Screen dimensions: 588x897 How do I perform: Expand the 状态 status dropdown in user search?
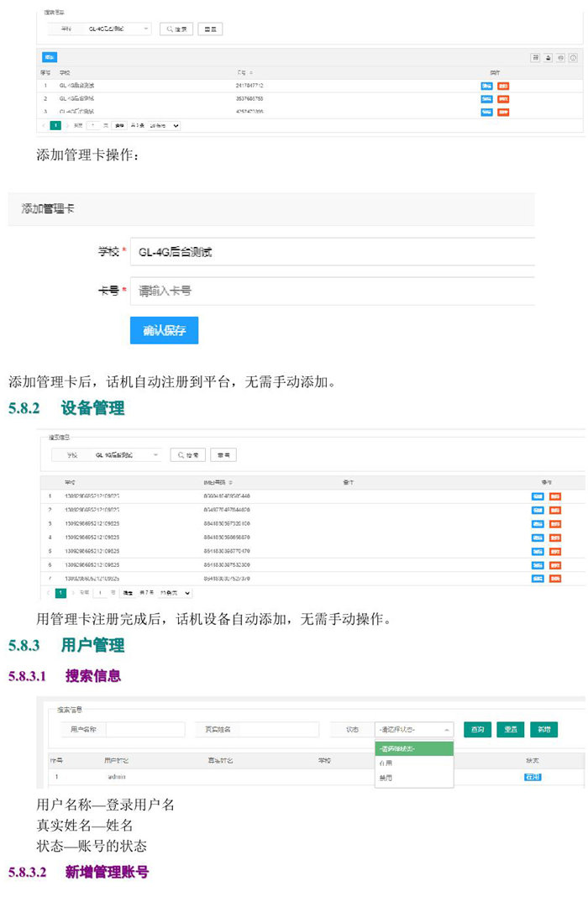pyautogui.click(x=414, y=730)
